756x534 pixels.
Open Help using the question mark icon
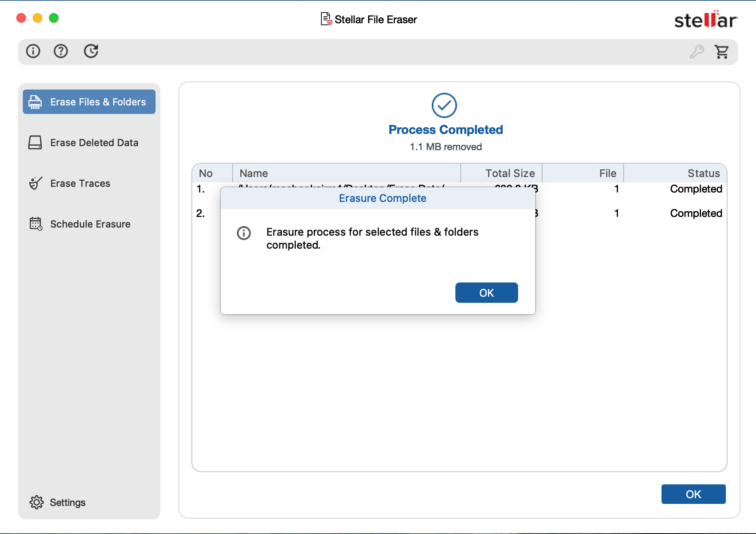point(61,51)
